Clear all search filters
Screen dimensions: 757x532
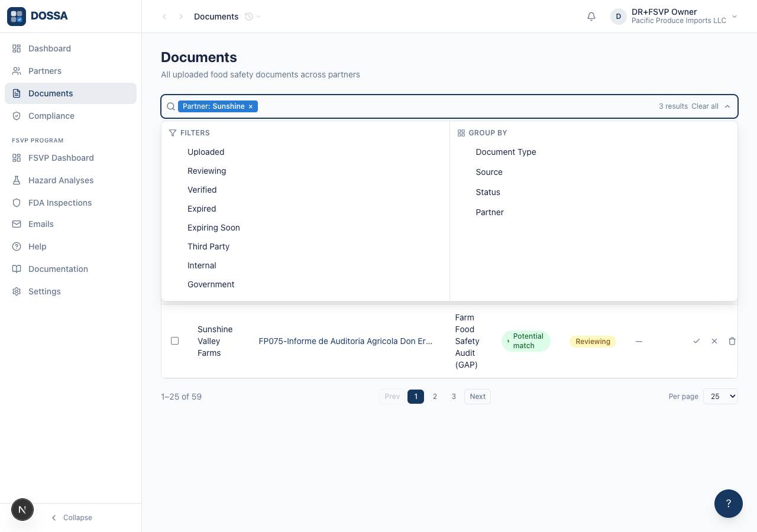pyautogui.click(x=705, y=106)
